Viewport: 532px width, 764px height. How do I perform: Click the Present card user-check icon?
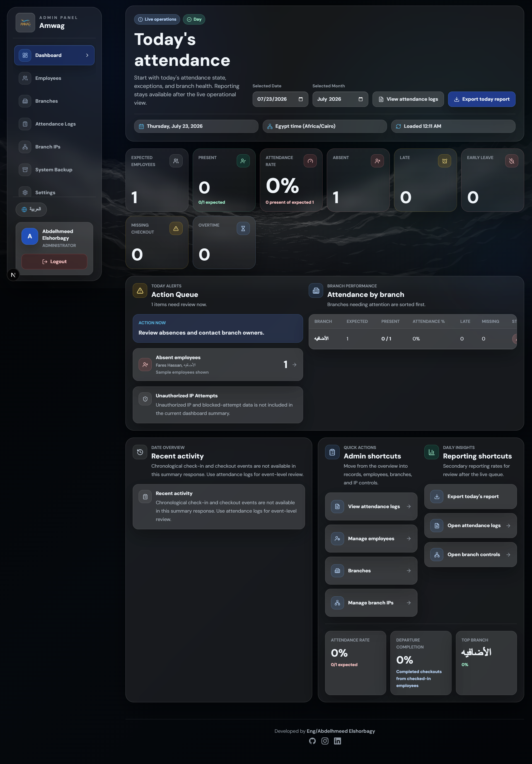(x=243, y=161)
